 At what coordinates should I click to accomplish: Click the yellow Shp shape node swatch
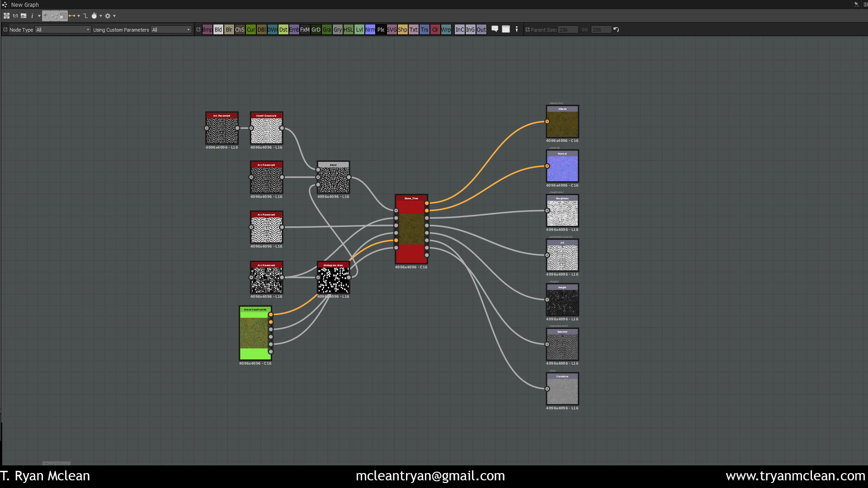click(402, 30)
